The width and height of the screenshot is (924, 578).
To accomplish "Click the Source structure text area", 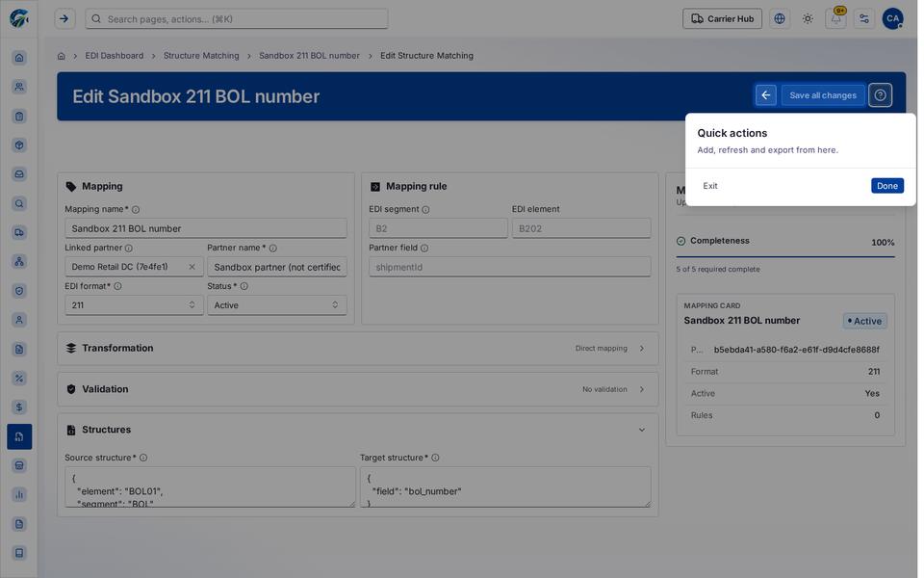I will pos(211,487).
